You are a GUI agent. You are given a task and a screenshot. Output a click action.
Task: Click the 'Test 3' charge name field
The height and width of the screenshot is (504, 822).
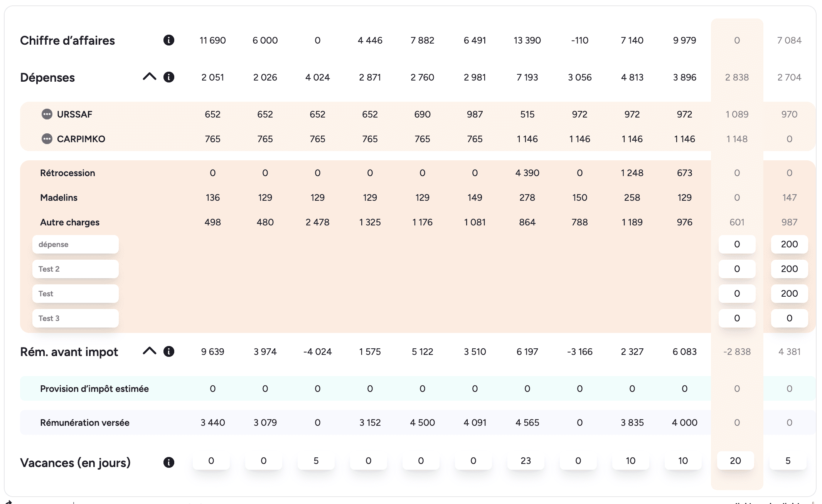76,318
